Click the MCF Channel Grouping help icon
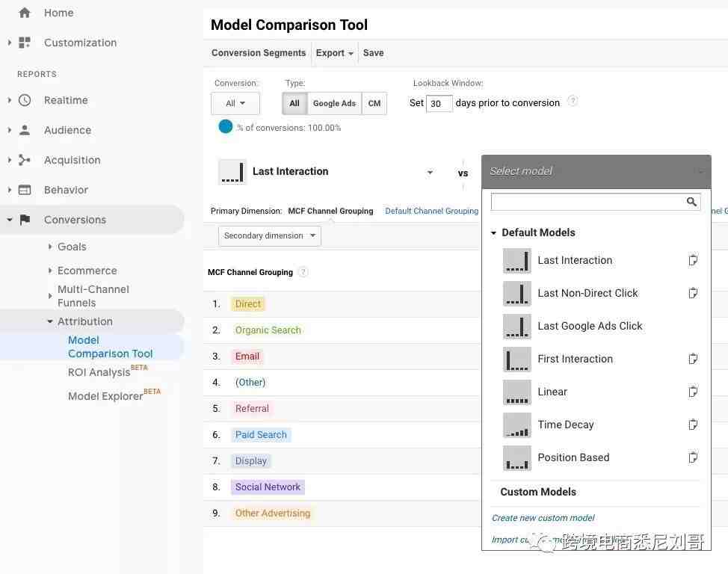 [x=303, y=272]
